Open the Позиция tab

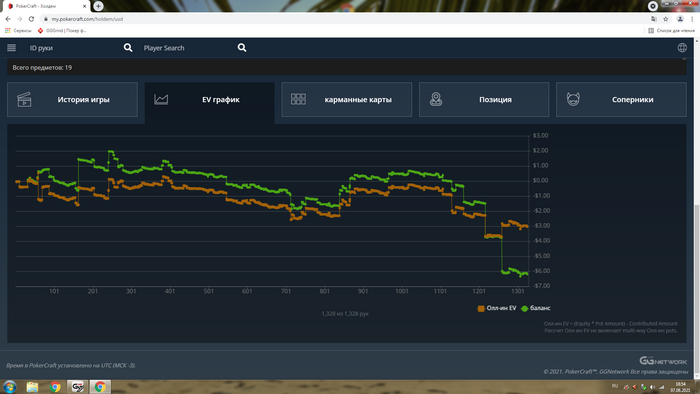point(484,100)
